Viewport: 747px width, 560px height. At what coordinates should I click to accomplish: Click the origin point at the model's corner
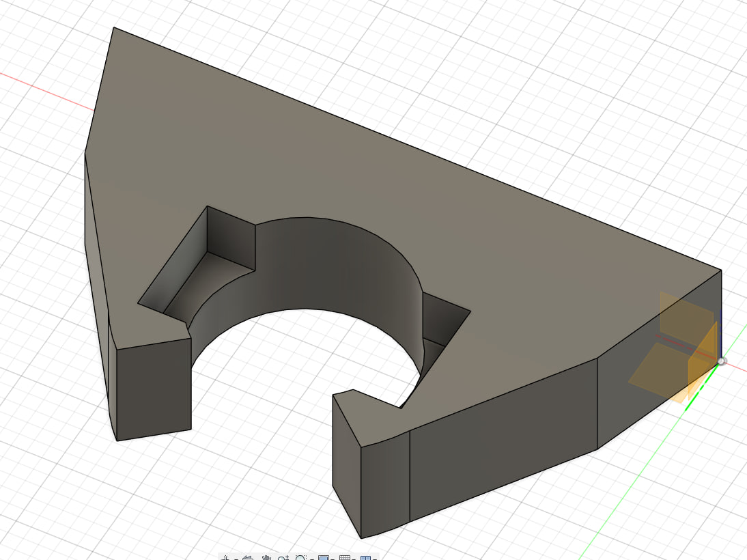coord(721,361)
